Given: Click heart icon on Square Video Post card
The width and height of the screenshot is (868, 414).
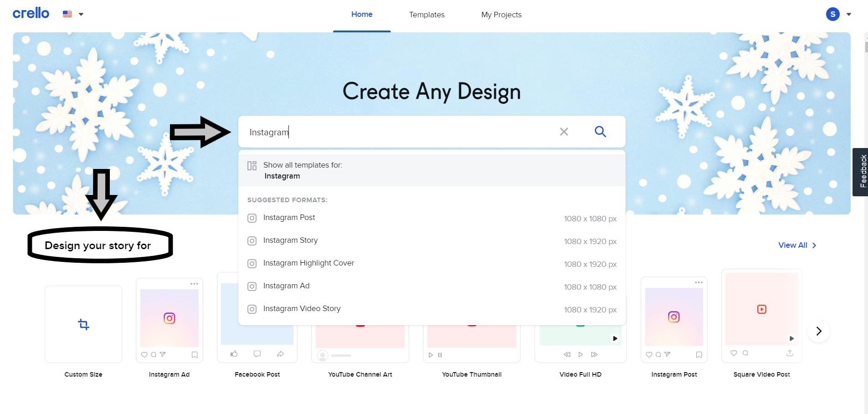Looking at the screenshot, I should (734, 353).
